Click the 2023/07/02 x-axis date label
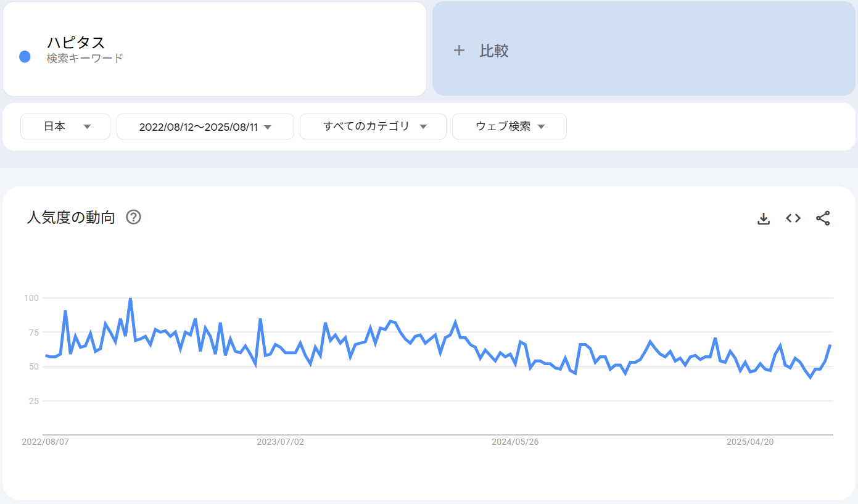The width and height of the screenshot is (858, 504). pos(280,442)
